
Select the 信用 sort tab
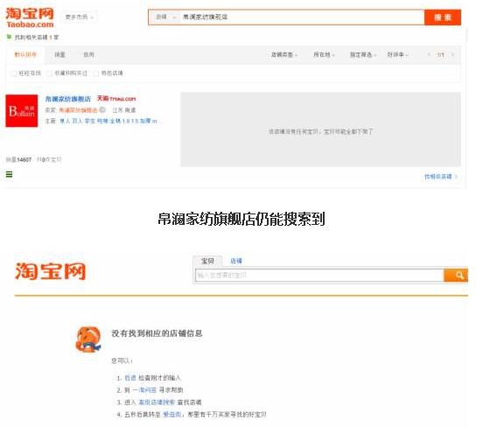click(x=88, y=54)
